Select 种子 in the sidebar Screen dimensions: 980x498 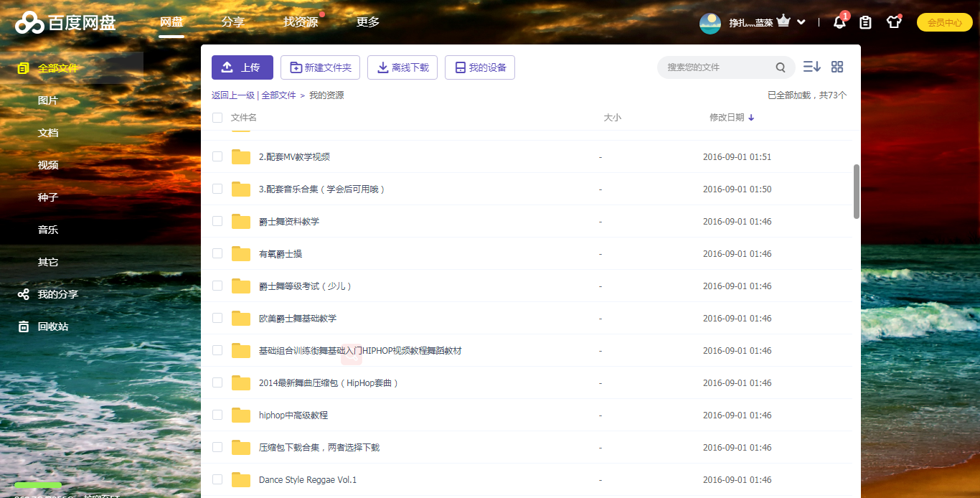pyautogui.click(x=48, y=197)
